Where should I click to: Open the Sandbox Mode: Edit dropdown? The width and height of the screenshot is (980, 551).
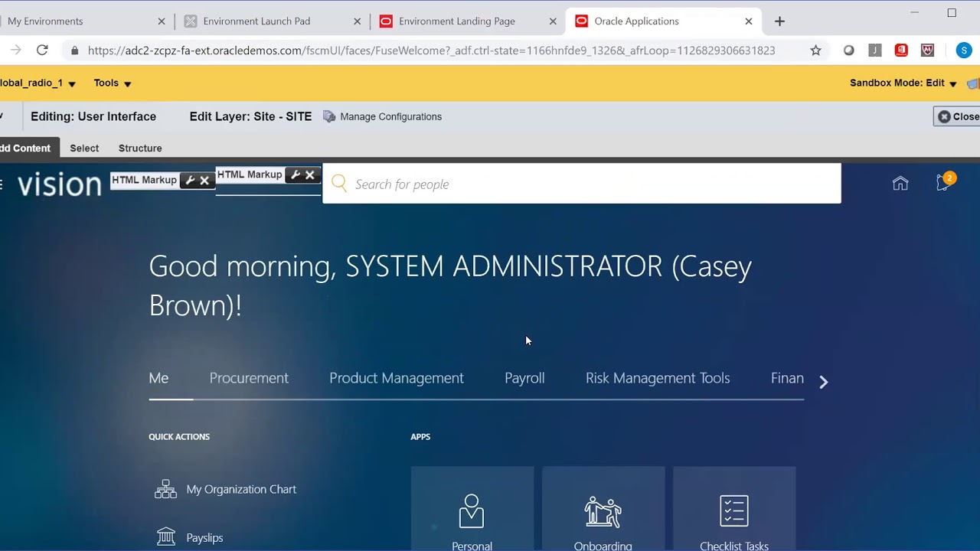click(x=903, y=83)
